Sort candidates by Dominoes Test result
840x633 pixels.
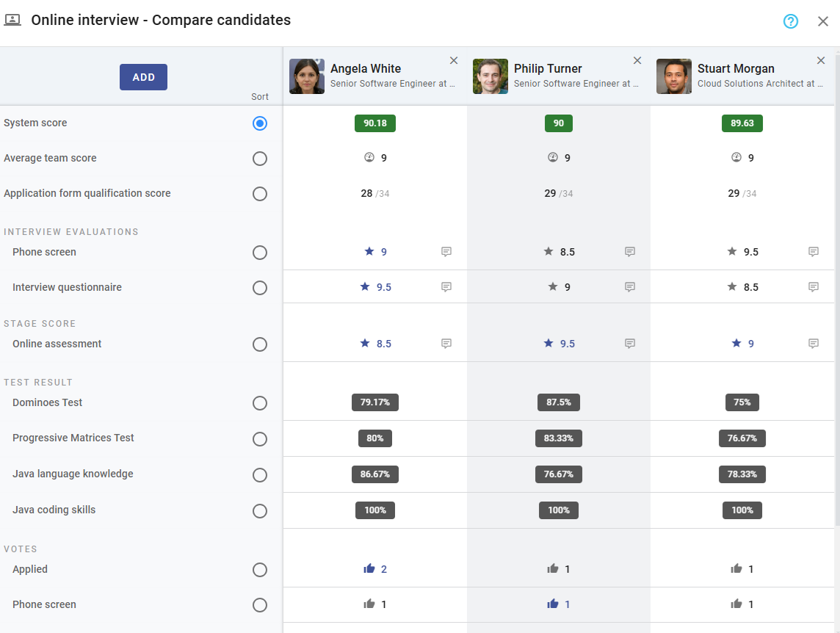click(260, 402)
